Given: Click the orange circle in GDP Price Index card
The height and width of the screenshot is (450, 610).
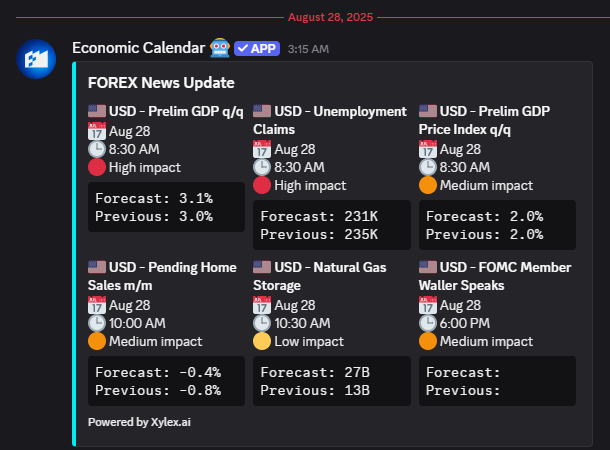Looking at the screenshot, I should click(x=428, y=185).
